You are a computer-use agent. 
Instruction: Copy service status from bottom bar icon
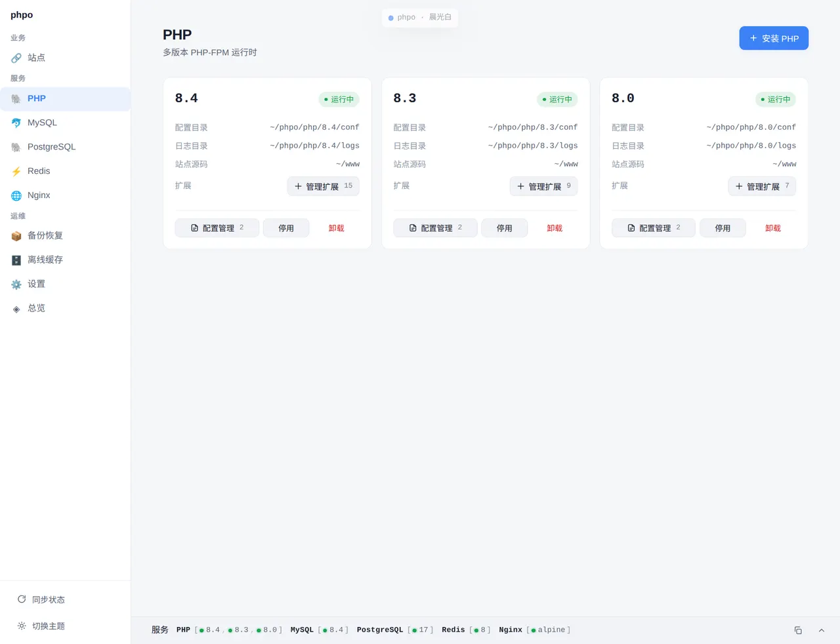point(798,630)
